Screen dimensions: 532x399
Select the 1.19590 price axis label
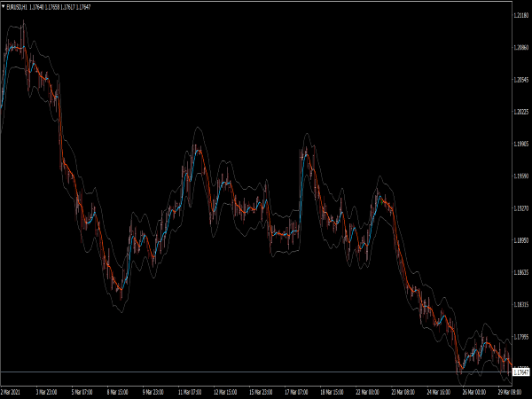click(521, 176)
